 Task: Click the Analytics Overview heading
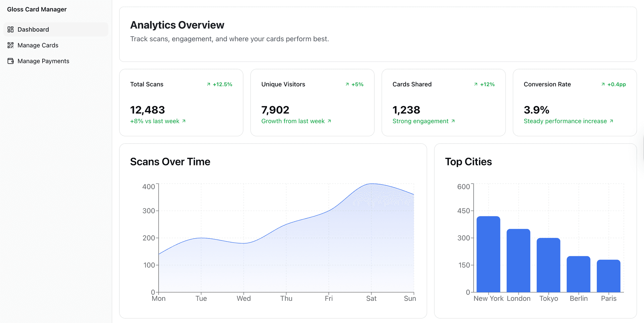177,25
